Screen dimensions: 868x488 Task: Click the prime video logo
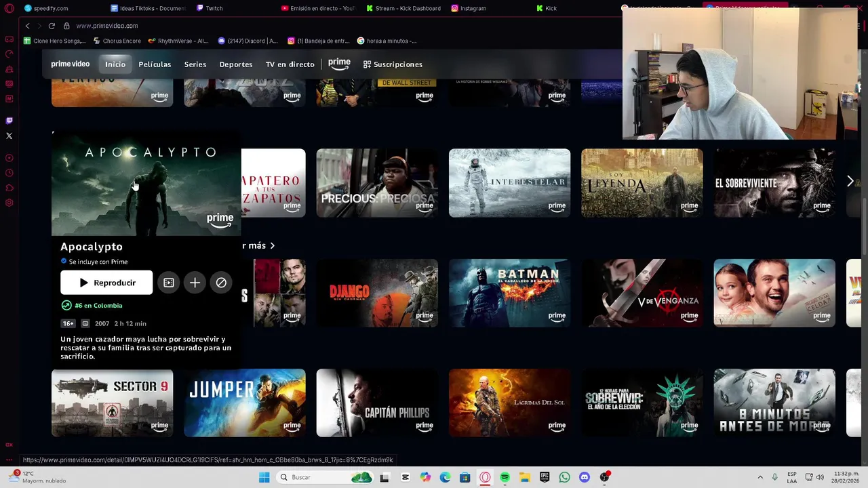[71, 64]
